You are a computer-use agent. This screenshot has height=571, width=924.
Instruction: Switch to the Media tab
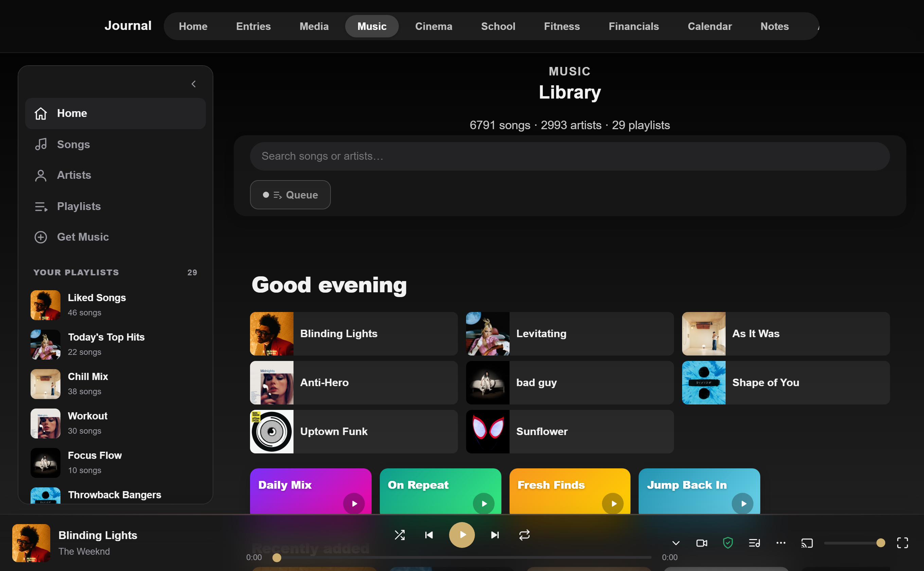point(314,26)
